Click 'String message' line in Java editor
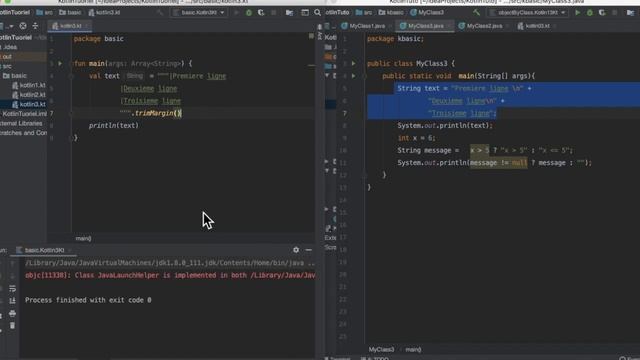The width and height of the screenshot is (640, 360). pos(484,150)
